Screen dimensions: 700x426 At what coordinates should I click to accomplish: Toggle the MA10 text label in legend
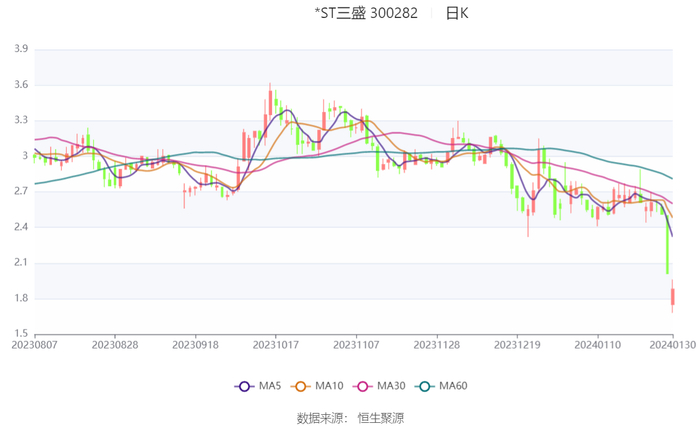point(331,386)
